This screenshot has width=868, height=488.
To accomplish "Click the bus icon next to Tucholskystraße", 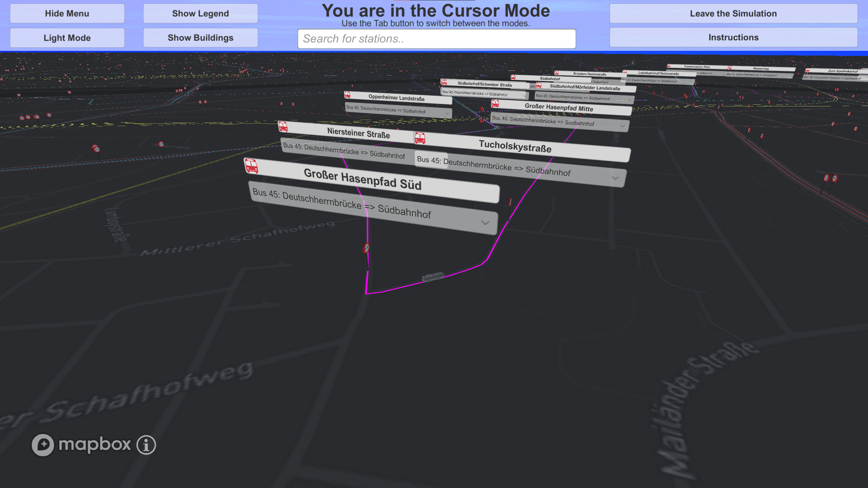I will (420, 138).
